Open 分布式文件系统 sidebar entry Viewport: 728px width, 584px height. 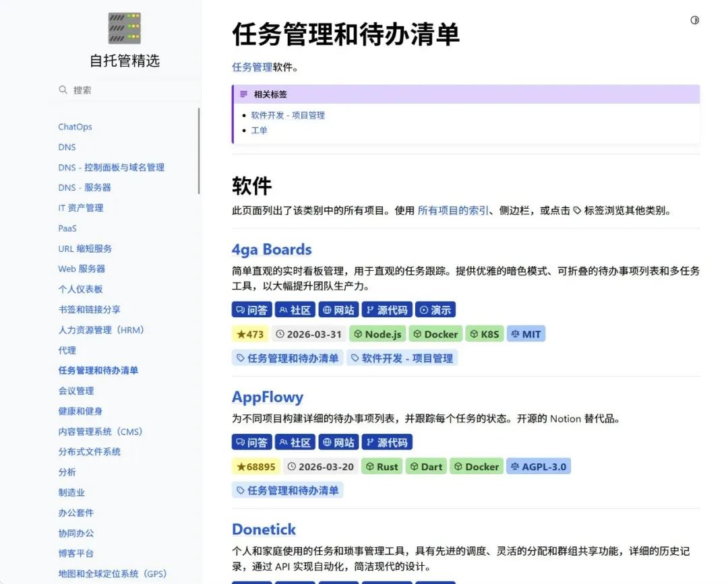[89, 452]
